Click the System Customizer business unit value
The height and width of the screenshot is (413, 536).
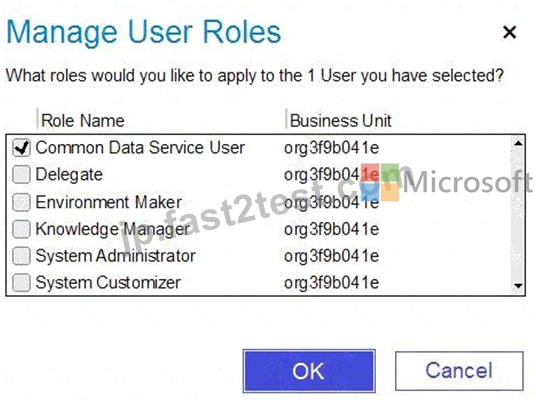[x=332, y=283]
